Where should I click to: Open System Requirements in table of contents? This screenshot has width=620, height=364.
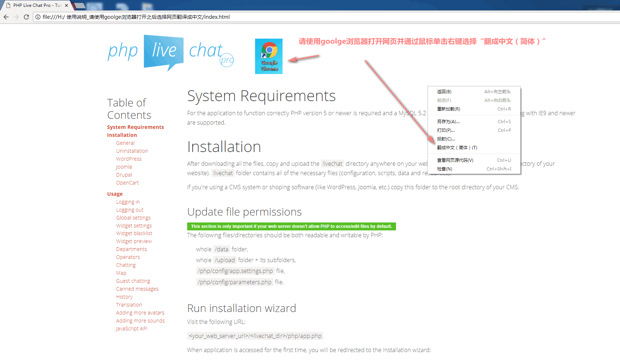click(135, 127)
